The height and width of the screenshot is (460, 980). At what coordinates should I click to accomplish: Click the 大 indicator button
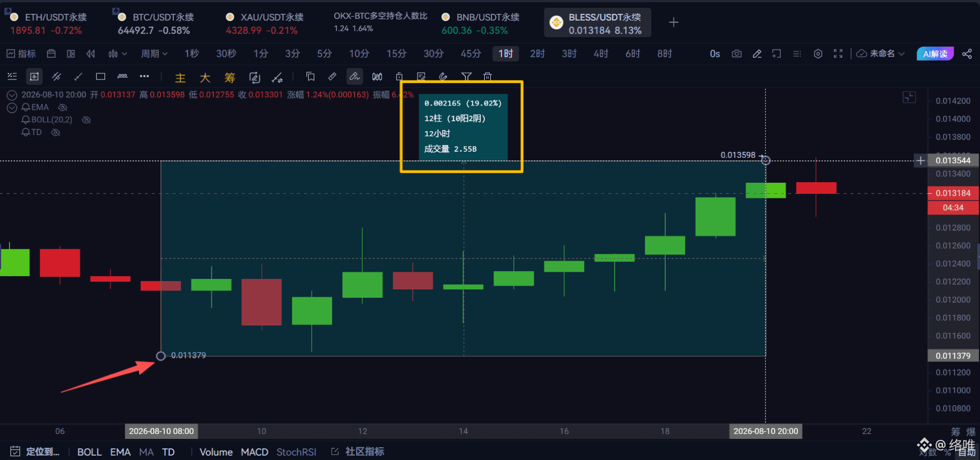coord(205,78)
